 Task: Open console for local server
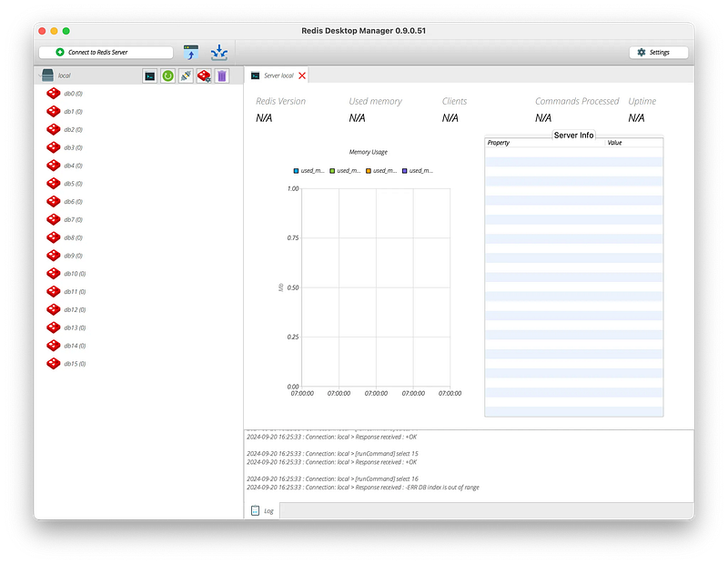(x=150, y=76)
